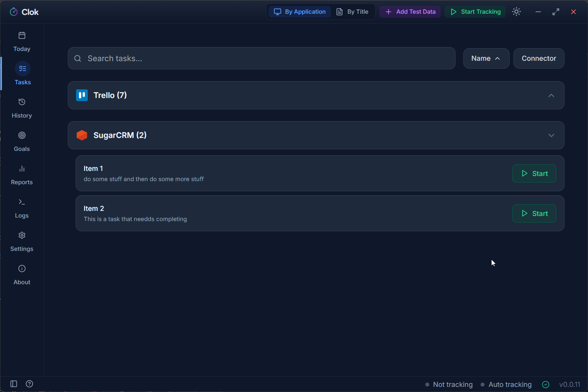The height and width of the screenshot is (392, 588).
Task: Go to the Goals page
Action: 22,142
